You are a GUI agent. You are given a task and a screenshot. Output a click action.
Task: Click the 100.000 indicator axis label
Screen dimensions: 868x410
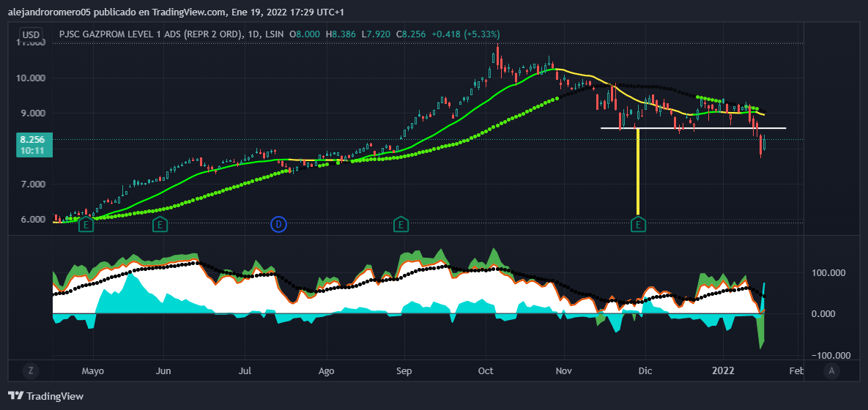pos(828,273)
